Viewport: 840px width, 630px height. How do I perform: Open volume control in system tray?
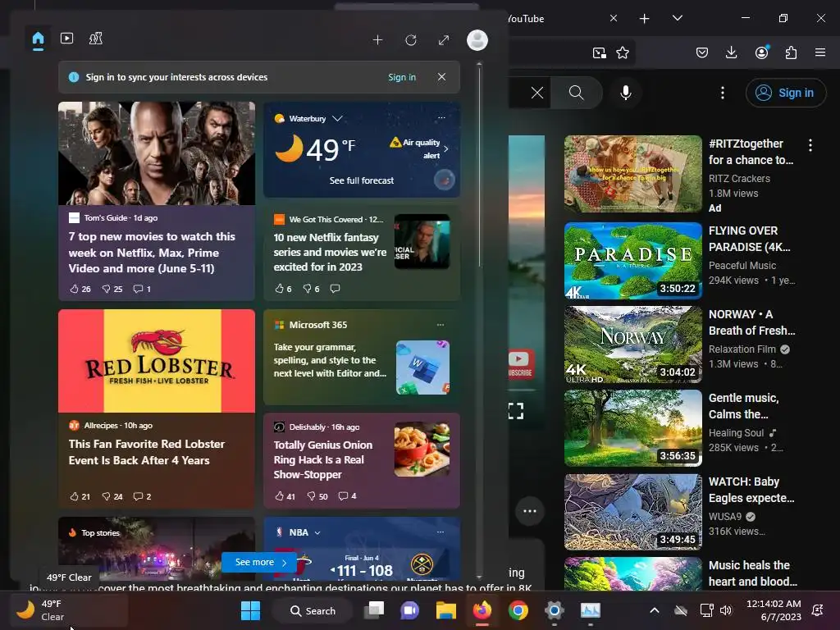[726, 610]
